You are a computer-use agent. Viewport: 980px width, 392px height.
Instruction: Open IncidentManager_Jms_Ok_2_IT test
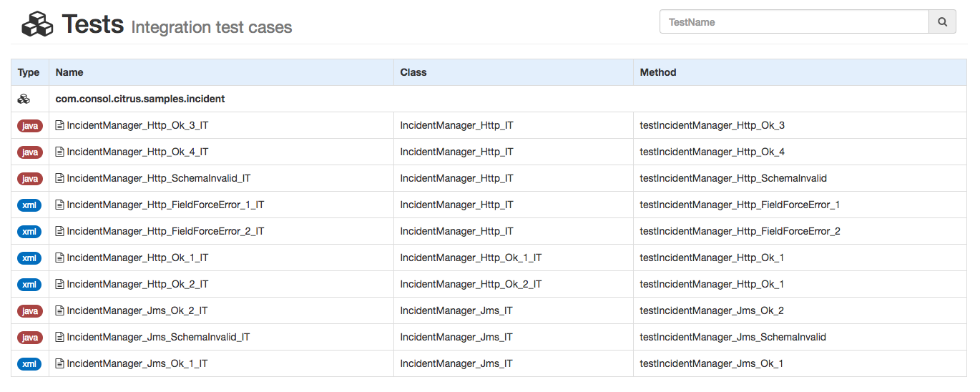coord(137,311)
